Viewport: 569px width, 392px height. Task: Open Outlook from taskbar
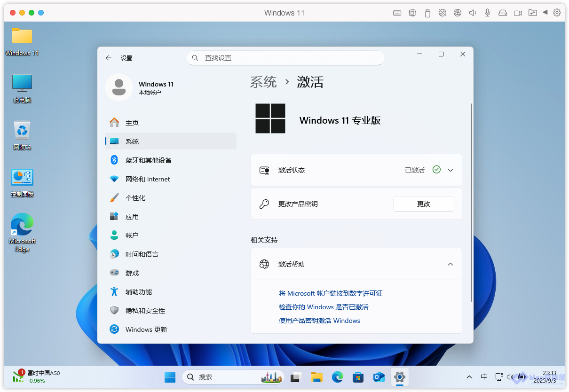(x=379, y=377)
